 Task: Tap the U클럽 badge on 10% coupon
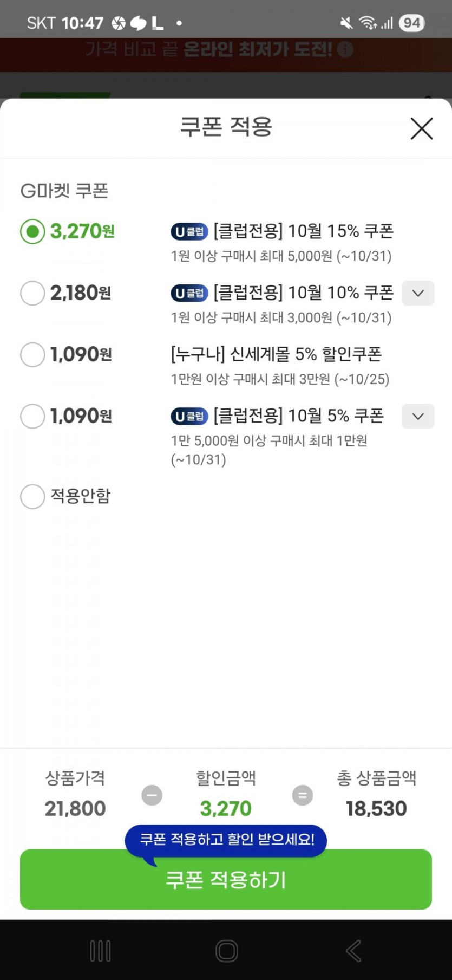(x=189, y=293)
